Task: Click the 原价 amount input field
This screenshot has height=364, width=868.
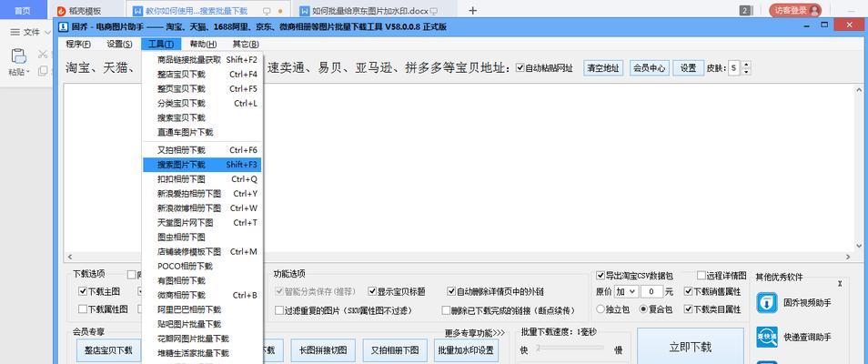Action: pyautogui.click(x=651, y=291)
